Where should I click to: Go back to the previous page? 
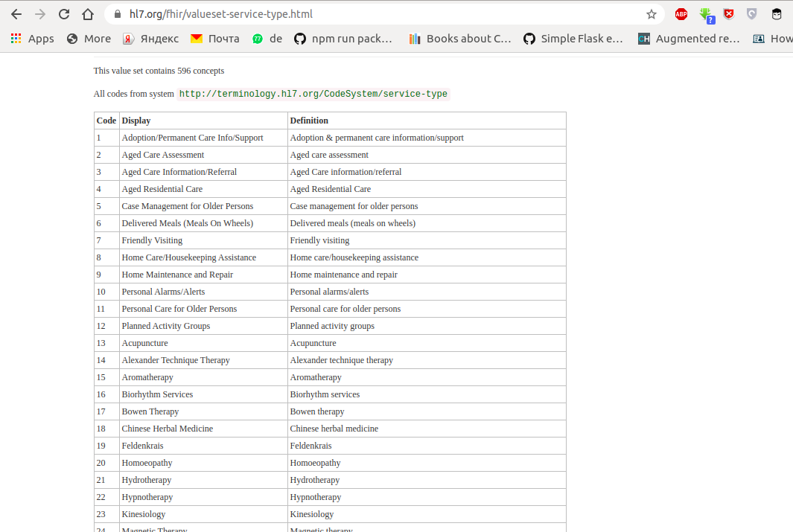[x=16, y=14]
